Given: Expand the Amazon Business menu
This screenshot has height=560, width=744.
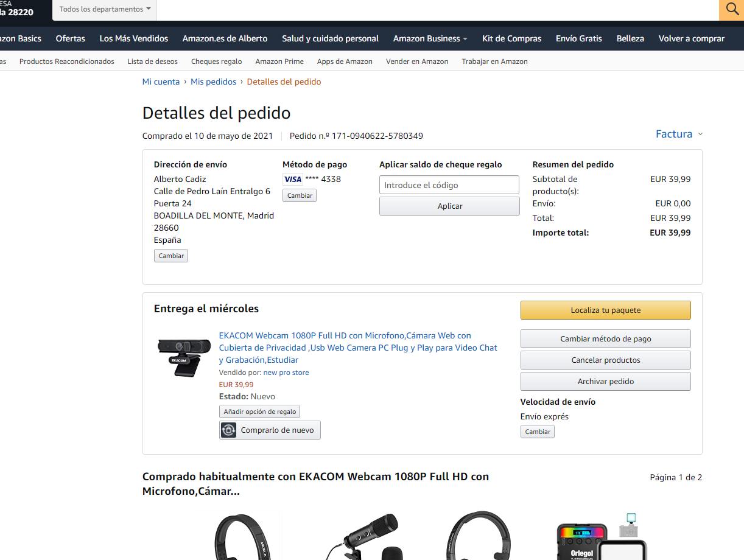Looking at the screenshot, I should pyautogui.click(x=430, y=38).
